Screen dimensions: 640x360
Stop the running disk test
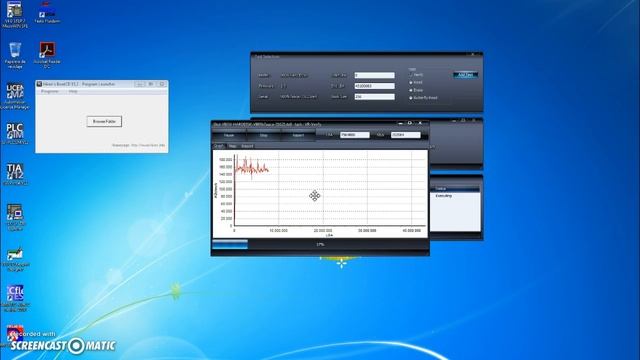[264, 135]
